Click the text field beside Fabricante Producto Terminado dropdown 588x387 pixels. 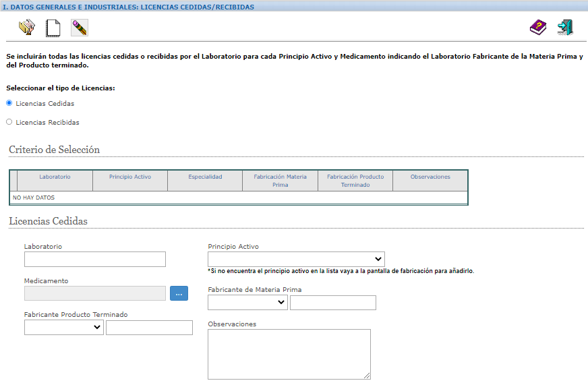(x=149, y=328)
